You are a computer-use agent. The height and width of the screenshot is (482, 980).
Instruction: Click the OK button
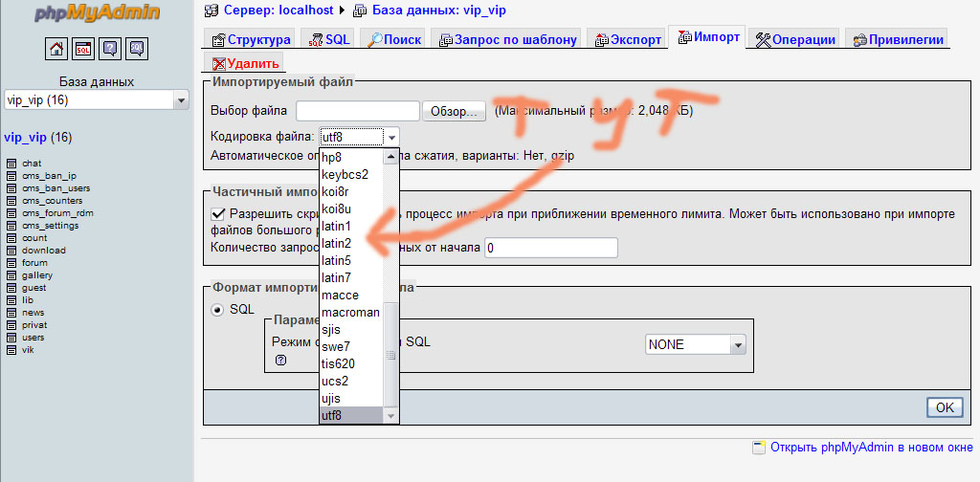click(x=945, y=407)
